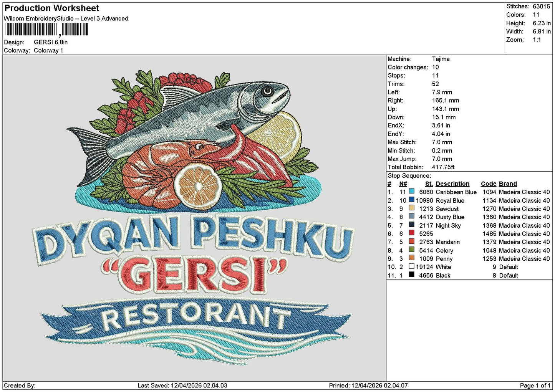The height and width of the screenshot is (392, 555).
Task: Click the barcode under the worksheet title
Action: point(47,30)
